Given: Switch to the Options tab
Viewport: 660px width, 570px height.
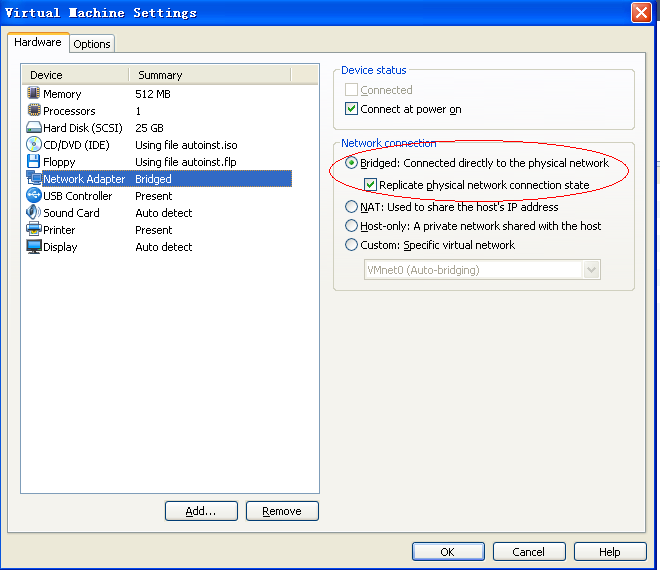Looking at the screenshot, I should [92, 44].
